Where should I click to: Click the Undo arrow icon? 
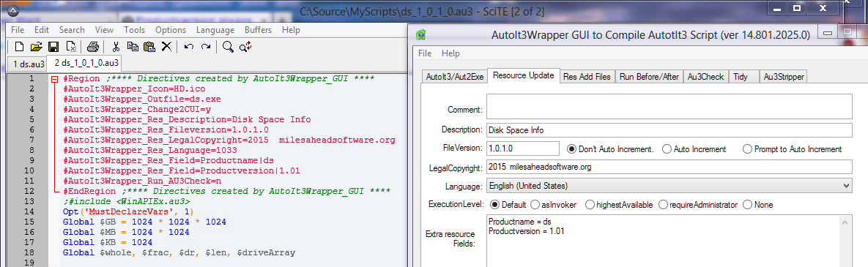click(x=189, y=47)
